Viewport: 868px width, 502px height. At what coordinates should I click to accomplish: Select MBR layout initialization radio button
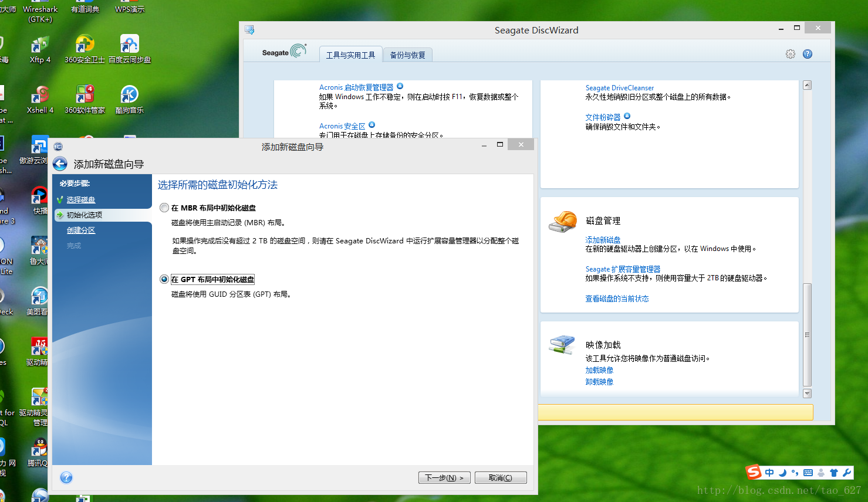click(164, 208)
